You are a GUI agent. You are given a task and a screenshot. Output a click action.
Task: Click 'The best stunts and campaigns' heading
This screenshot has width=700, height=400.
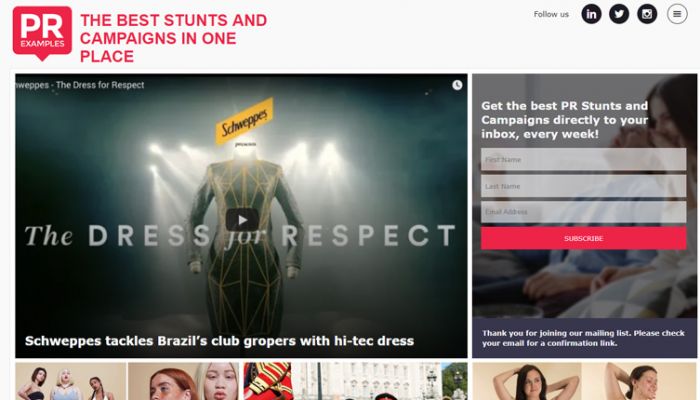173,38
